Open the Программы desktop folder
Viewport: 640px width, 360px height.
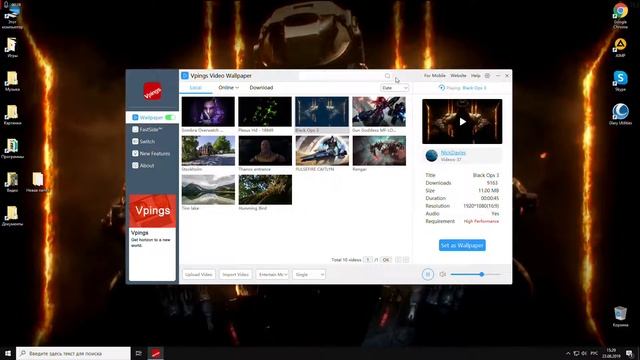coord(12,149)
